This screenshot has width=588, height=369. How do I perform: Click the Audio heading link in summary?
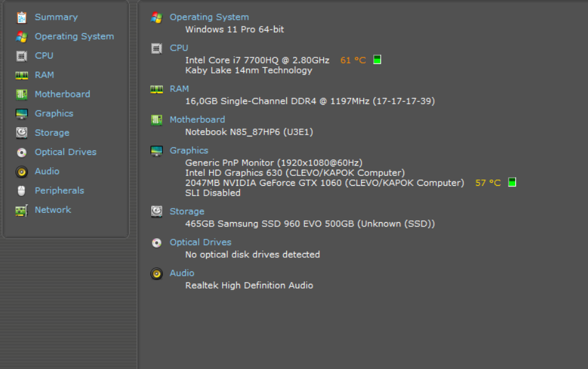tap(182, 273)
